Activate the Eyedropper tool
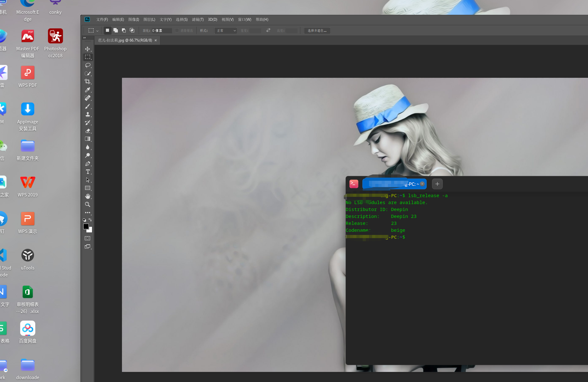The width and height of the screenshot is (588, 382). (x=88, y=90)
